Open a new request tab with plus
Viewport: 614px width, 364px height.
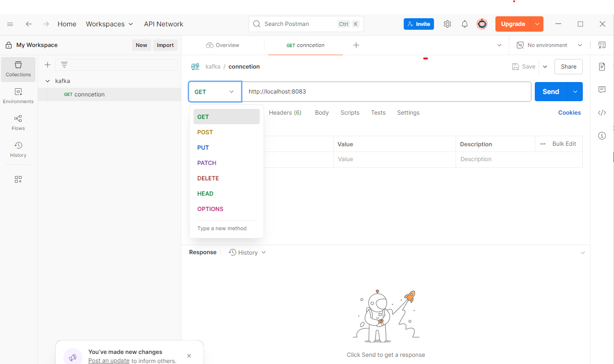356,45
